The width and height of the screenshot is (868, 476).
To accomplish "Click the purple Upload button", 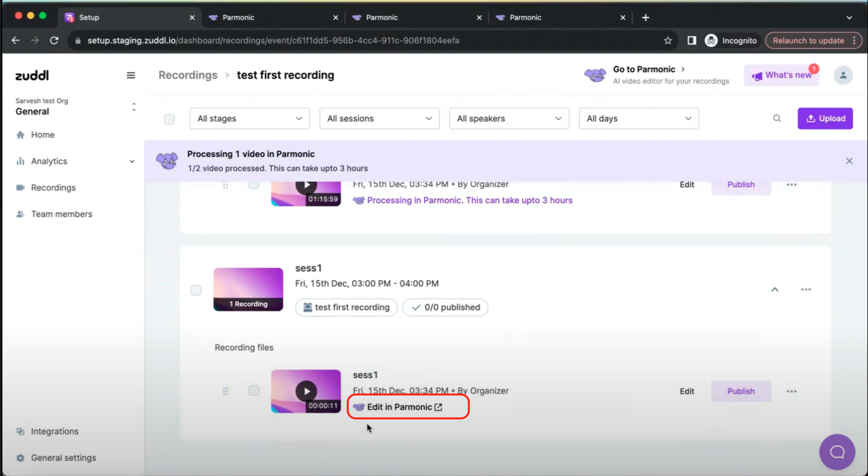I will click(825, 118).
